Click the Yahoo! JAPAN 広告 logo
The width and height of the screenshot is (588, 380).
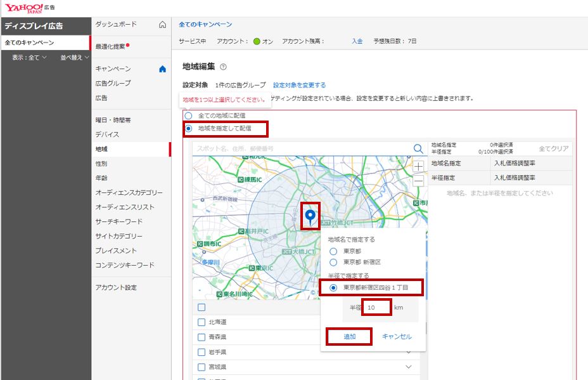tap(30, 8)
